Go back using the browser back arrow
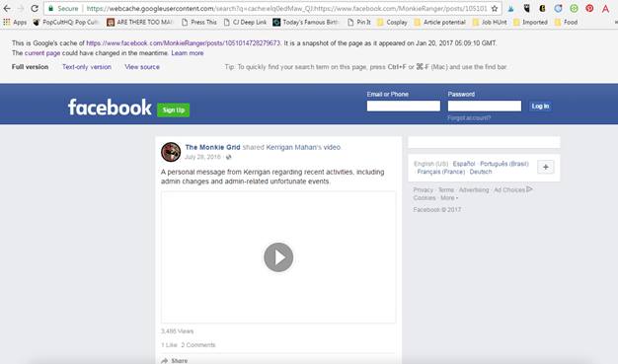The image size is (618, 364). pos(7,8)
